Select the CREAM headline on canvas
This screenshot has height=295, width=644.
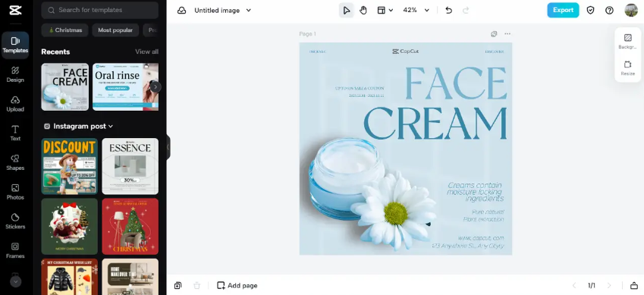click(x=435, y=124)
